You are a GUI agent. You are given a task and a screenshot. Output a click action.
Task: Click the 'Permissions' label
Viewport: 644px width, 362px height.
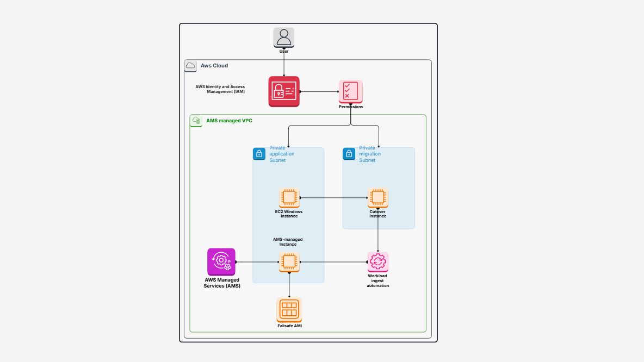pyautogui.click(x=351, y=107)
